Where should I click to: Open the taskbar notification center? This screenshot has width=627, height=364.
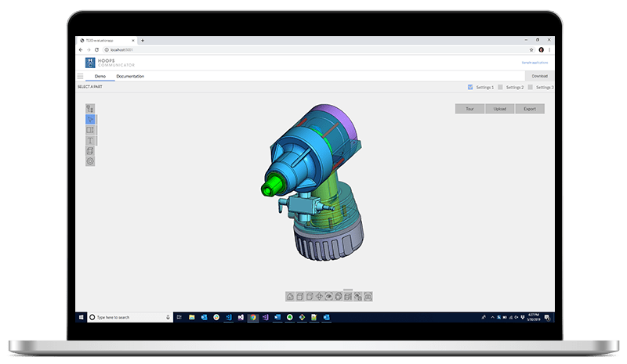click(x=547, y=317)
